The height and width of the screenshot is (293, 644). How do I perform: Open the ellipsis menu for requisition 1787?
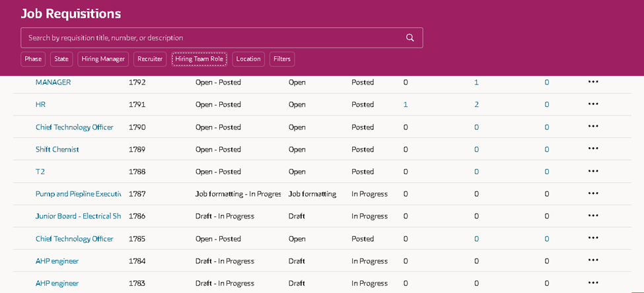tap(593, 194)
